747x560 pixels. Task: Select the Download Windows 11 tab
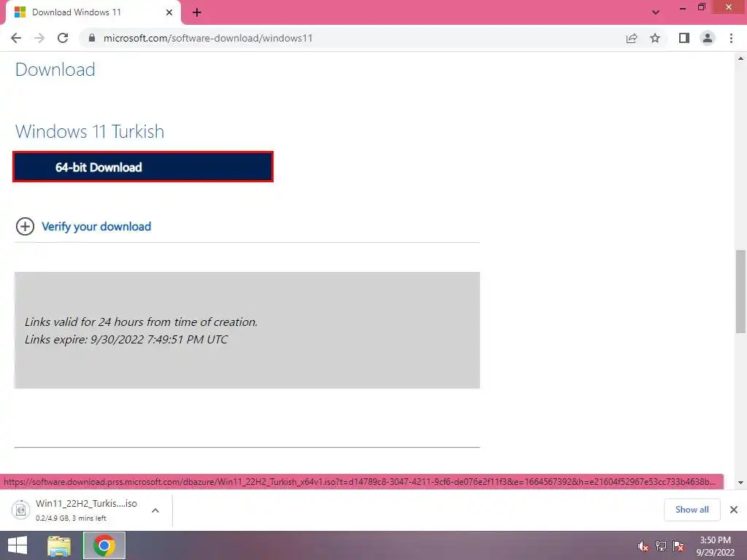click(93, 13)
